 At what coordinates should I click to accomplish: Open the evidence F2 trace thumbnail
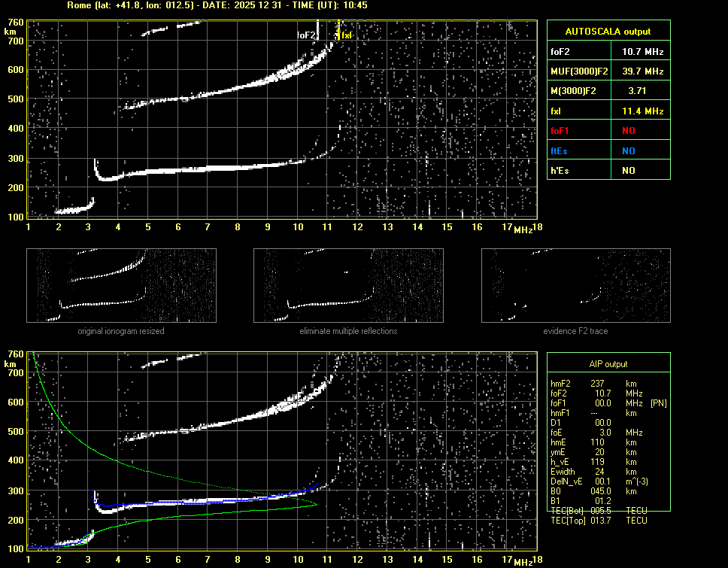coord(575,285)
